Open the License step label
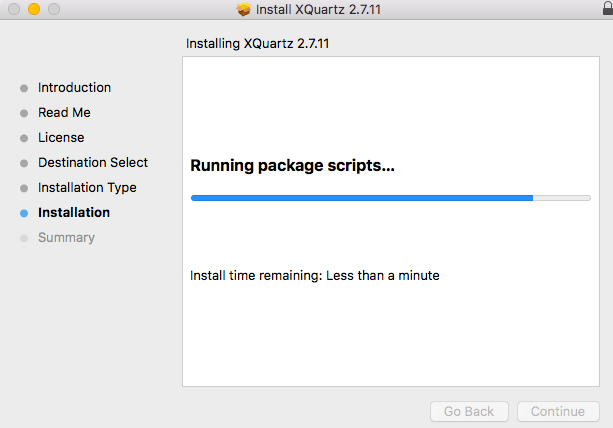 (61, 138)
